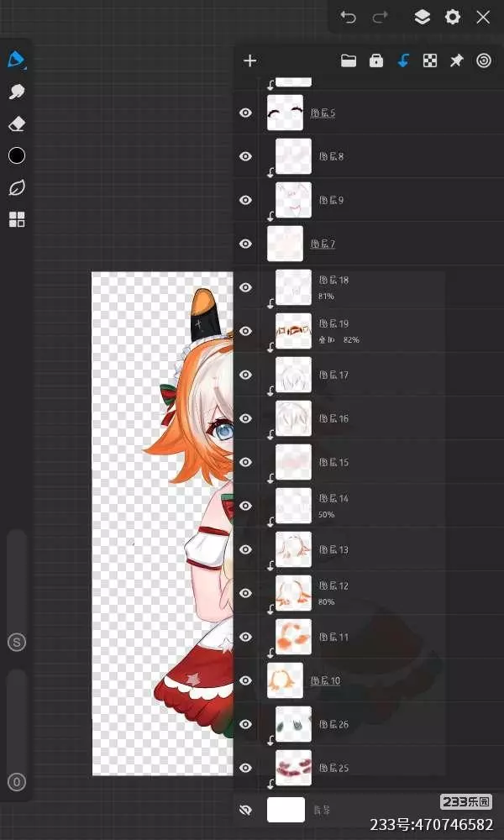Click the 图层17 layer name
The image size is (504, 840).
point(333,375)
